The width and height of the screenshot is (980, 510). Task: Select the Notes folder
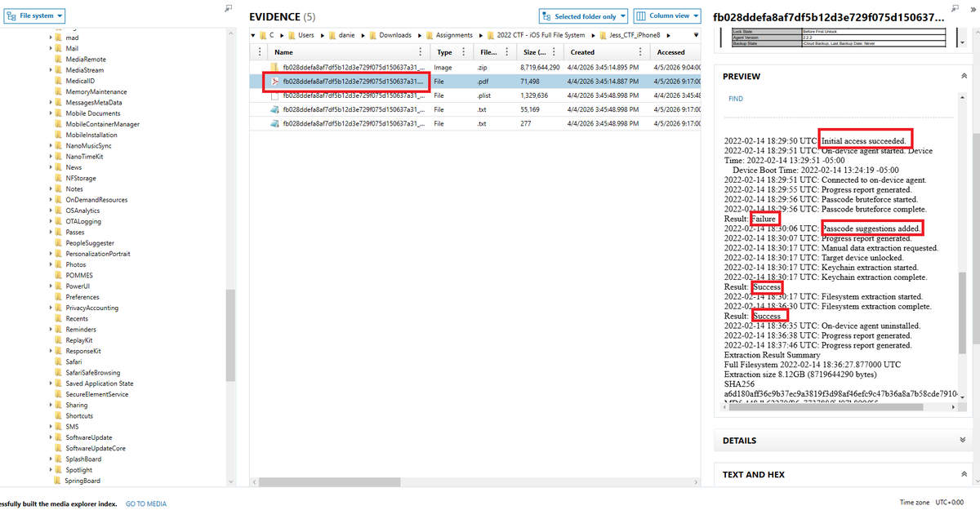coord(74,188)
